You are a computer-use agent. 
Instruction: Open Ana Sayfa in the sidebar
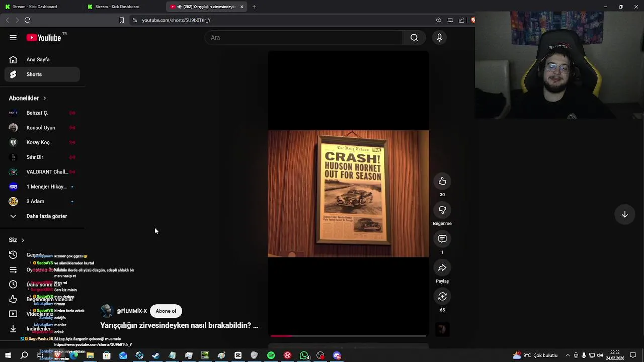point(42,59)
